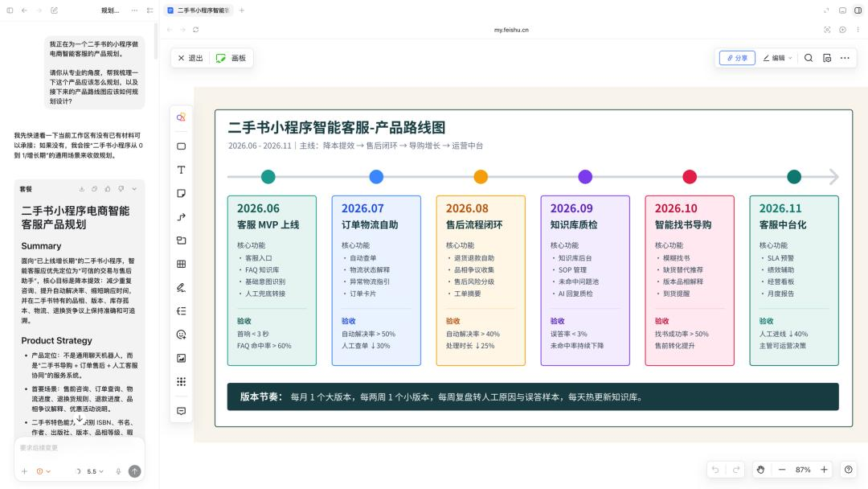This screenshot has height=489, width=868.
Task: Start a new chat with compose icon
Action: pyautogui.click(x=55, y=10)
